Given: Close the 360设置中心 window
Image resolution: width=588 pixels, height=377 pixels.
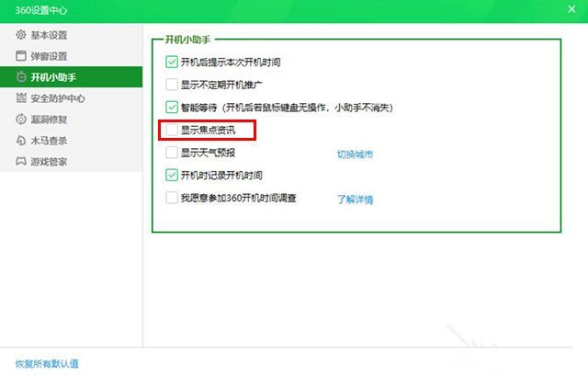Looking at the screenshot, I should click(x=571, y=10).
